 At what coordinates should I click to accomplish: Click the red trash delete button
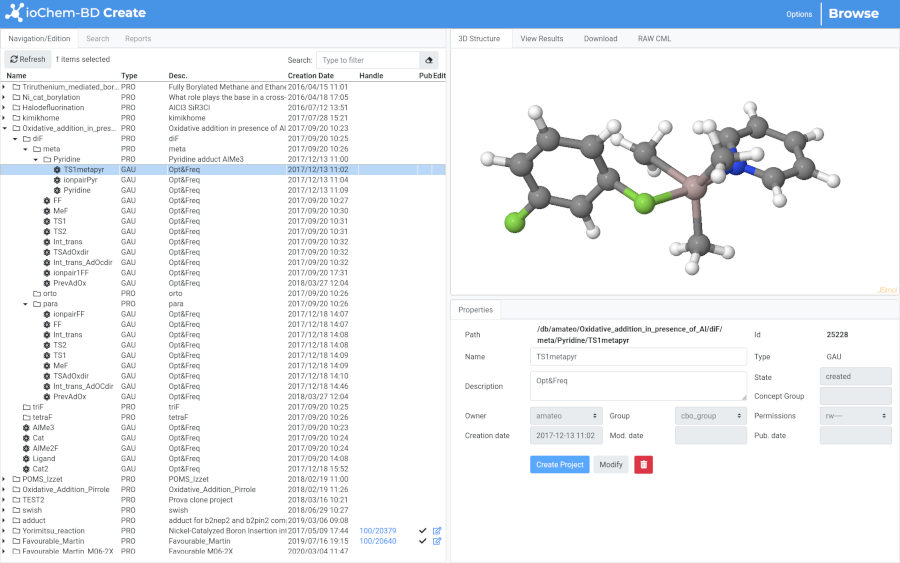click(643, 464)
